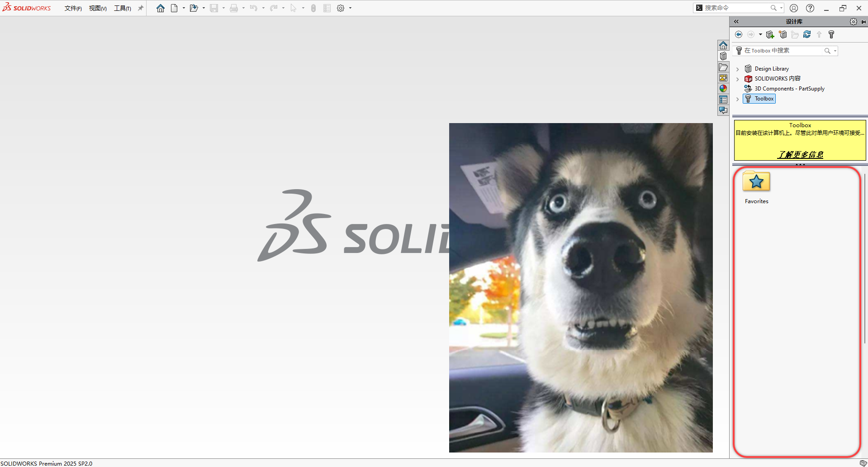This screenshot has height=467, width=868.
Task: Click the Toolbox search input field
Action: click(x=783, y=51)
